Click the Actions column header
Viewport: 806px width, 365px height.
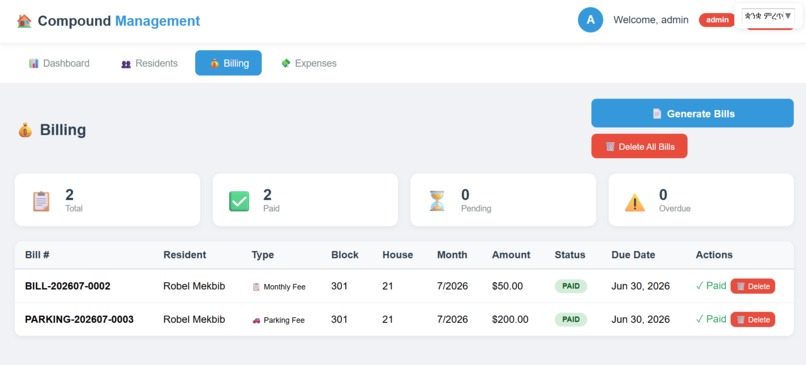(x=714, y=254)
